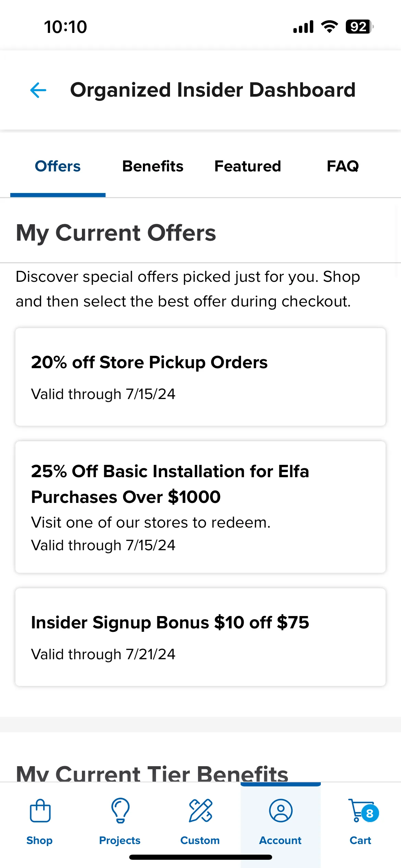Open the Projects lightbulb icon
The width and height of the screenshot is (401, 868).
coord(120,811)
